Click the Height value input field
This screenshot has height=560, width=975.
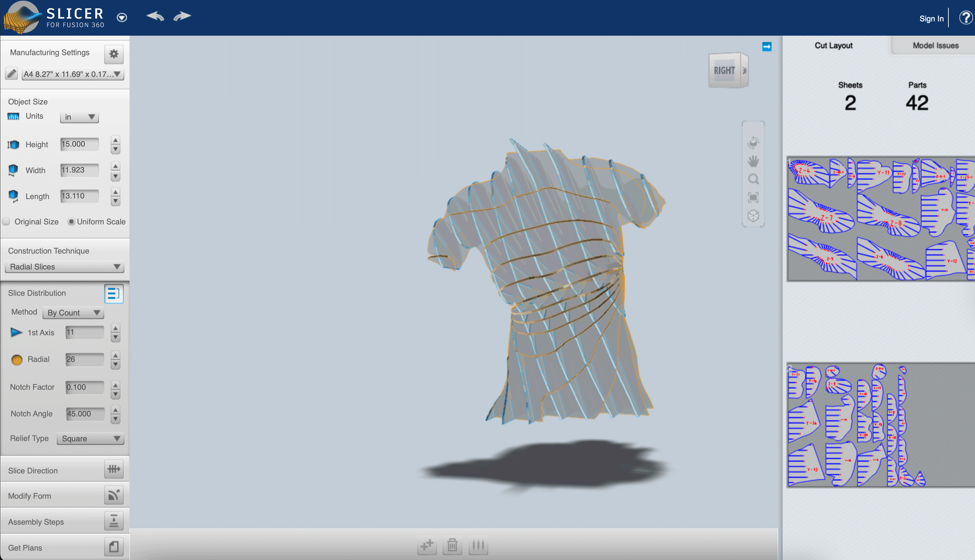(79, 144)
